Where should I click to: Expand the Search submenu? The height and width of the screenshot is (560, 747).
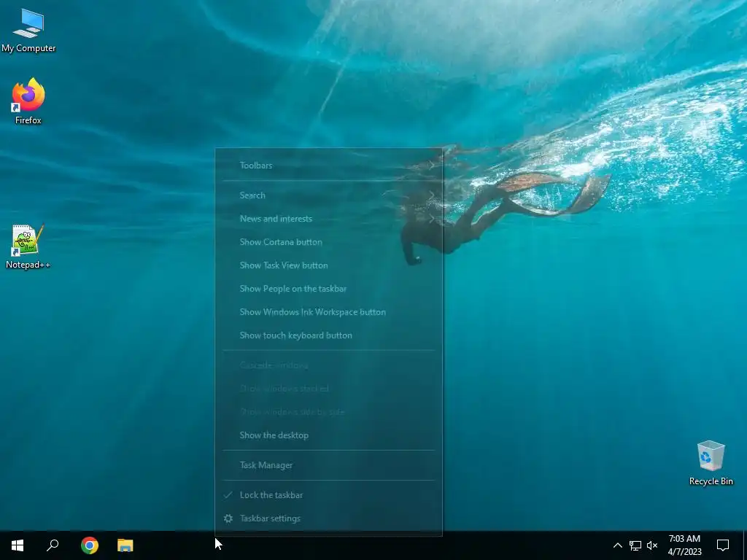(329, 195)
